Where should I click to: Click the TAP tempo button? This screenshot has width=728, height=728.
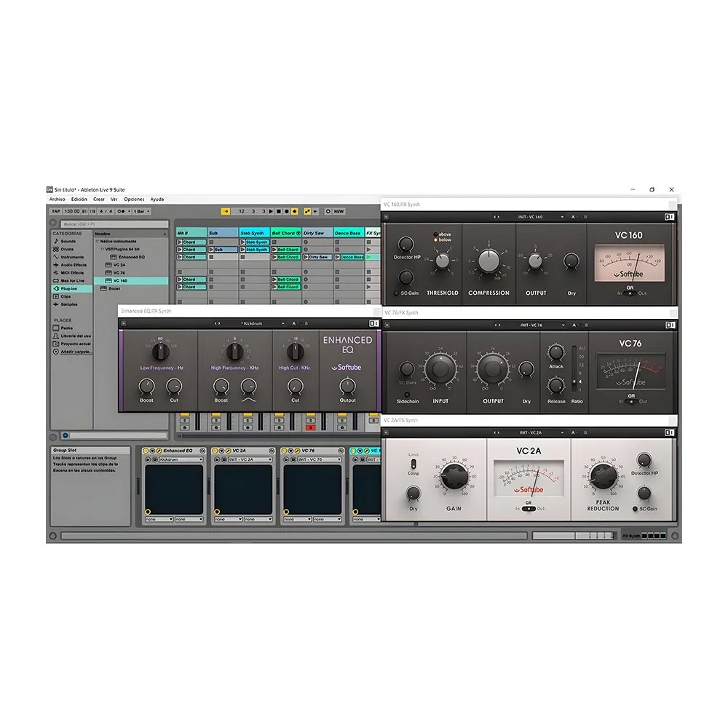[56, 211]
